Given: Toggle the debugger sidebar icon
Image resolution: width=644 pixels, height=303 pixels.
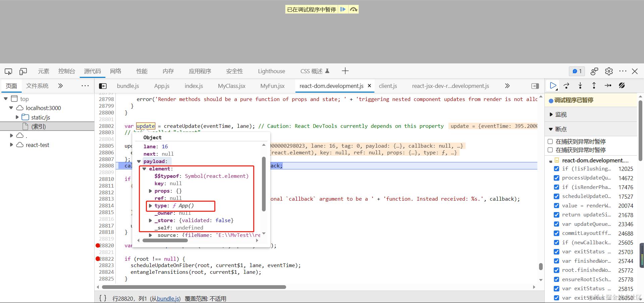Looking at the screenshot, I should 535,86.
